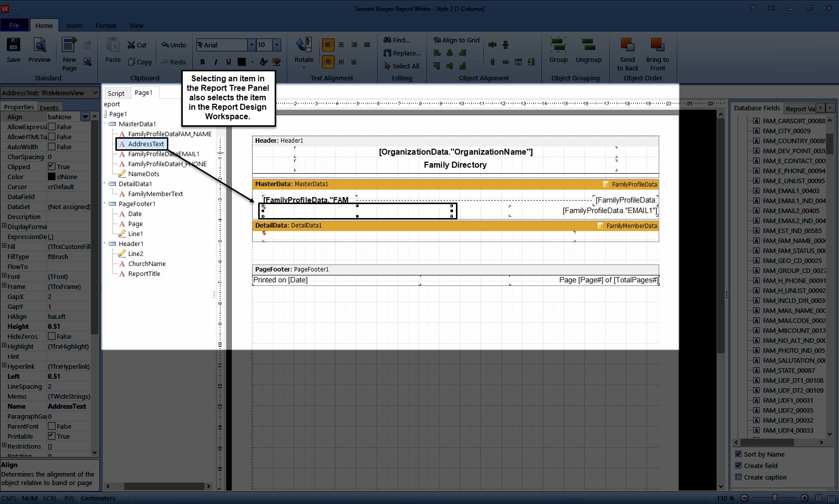This screenshot has width=839, height=504.
Task: Bring selected object to front
Action: [657, 53]
